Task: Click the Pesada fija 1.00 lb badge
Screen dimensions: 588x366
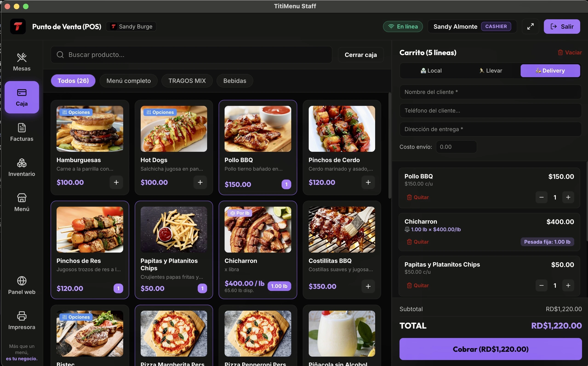Action: click(x=547, y=242)
